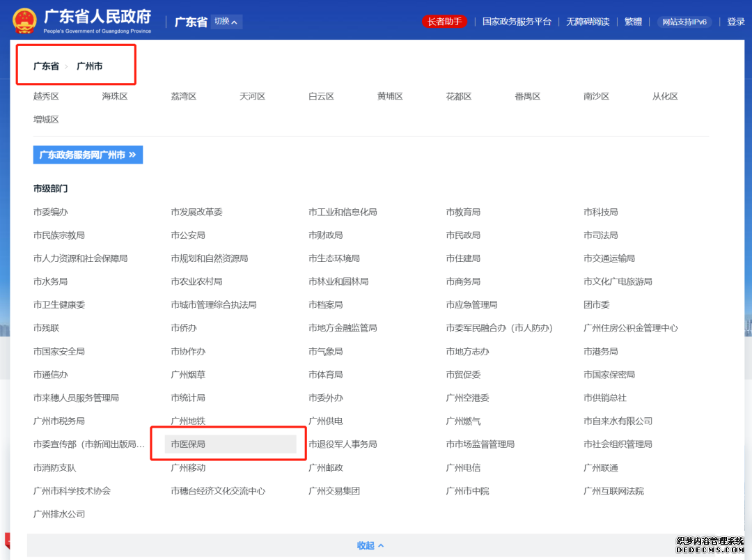Choose 海珠区 district
The image size is (752, 560).
pyautogui.click(x=115, y=96)
